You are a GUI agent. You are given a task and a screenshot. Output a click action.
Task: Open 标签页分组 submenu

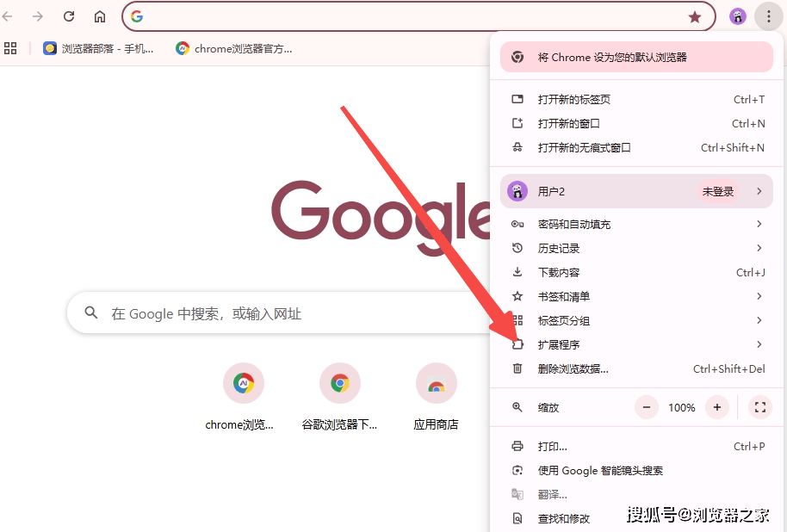click(636, 321)
